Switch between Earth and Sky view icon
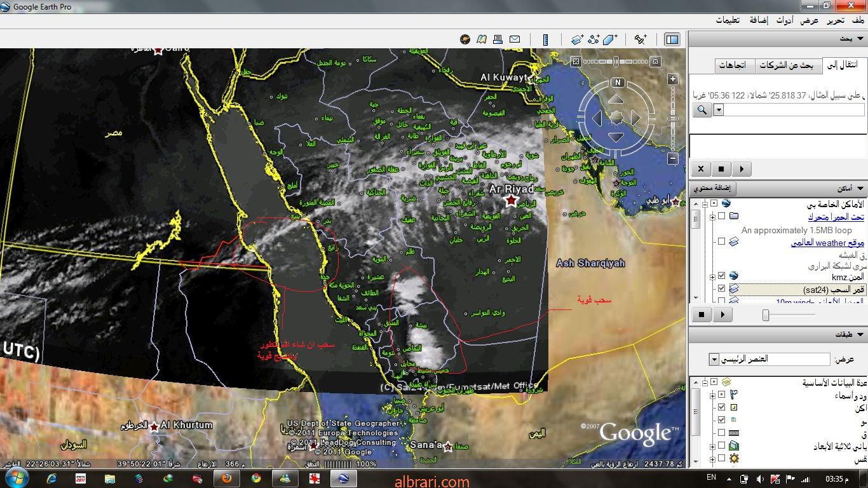Screen dimensions: 868x488 465,39
